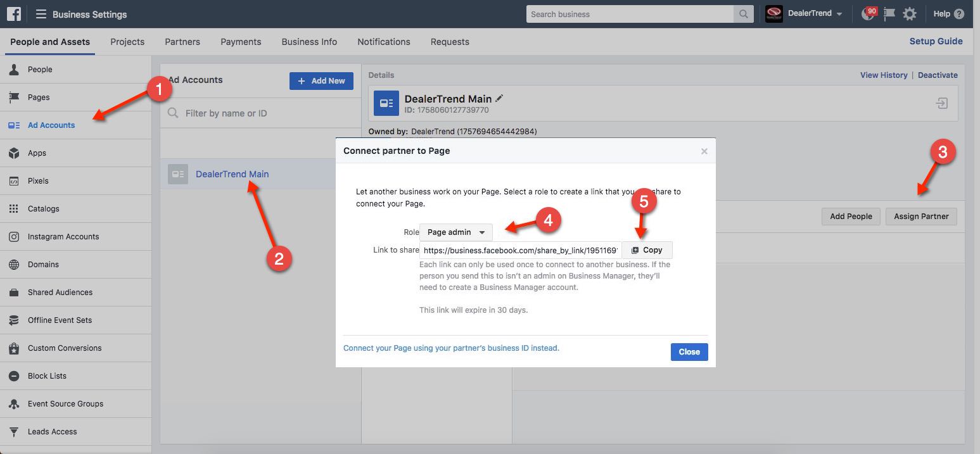
Task: Click the Link to share URL field
Action: [x=520, y=250]
